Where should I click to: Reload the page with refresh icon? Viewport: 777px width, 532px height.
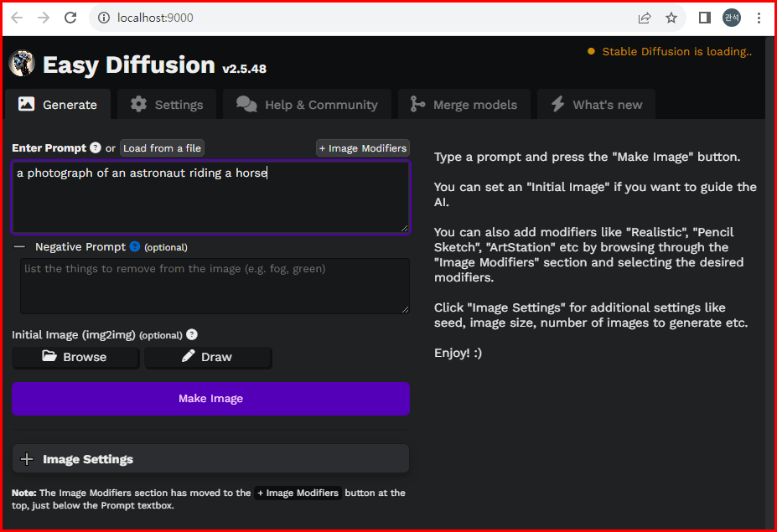pos(70,18)
